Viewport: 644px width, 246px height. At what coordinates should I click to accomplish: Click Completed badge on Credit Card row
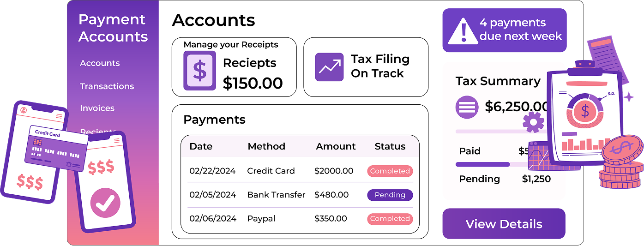point(390,171)
